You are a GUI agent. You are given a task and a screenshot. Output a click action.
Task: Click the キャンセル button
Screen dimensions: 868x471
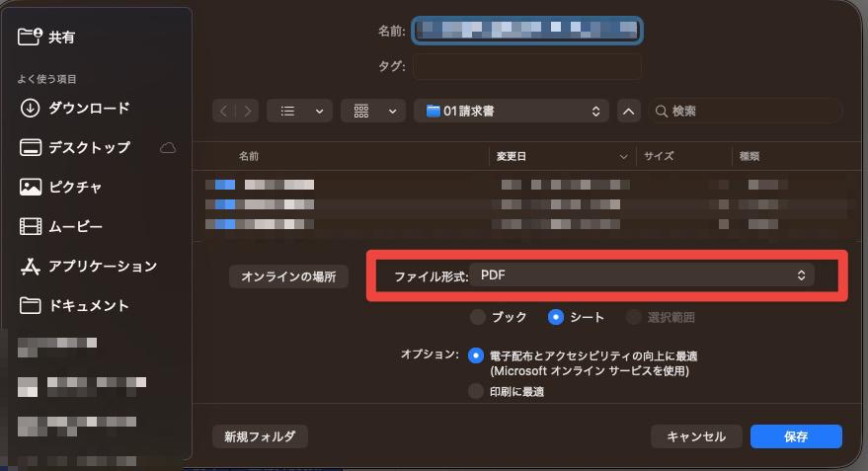point(696,436)
